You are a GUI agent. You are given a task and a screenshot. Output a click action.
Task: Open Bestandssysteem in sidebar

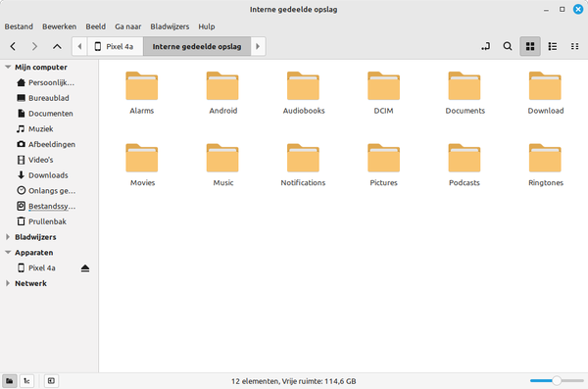click(x=50, y=207)
